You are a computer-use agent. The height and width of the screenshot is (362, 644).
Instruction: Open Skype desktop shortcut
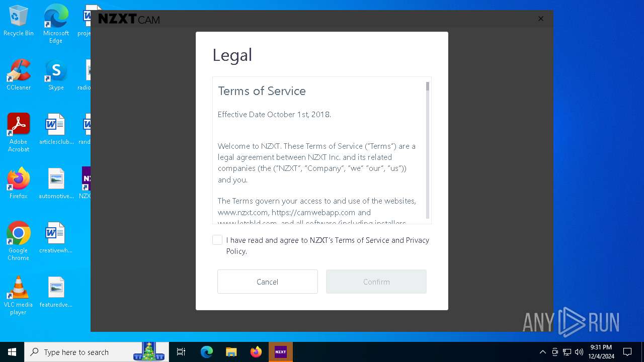tap(56, 75)
